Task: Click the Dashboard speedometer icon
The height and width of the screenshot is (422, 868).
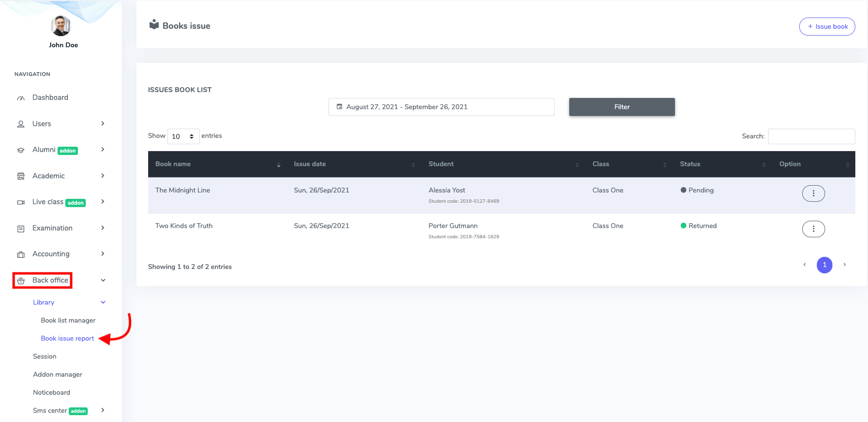Action: 21,98
